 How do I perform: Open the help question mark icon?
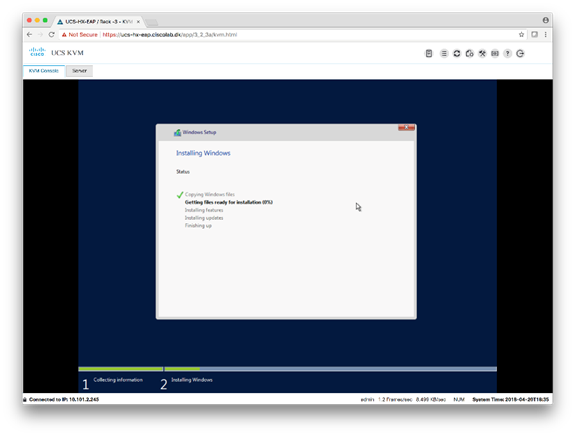[508, 54]
